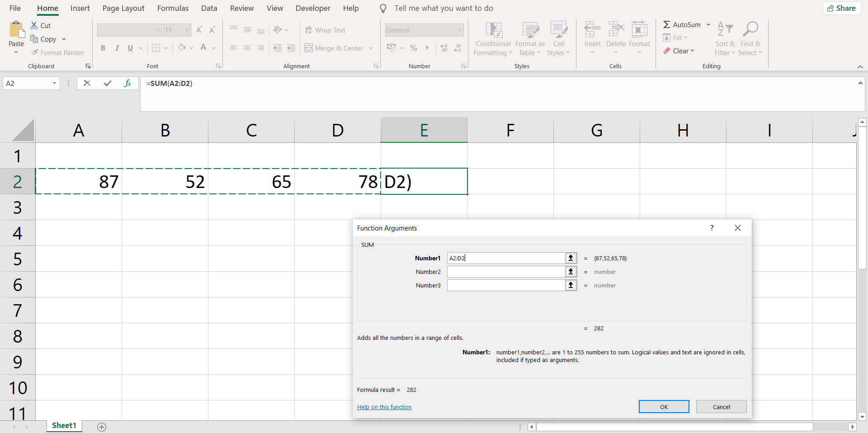The width and height of the screenshot is (868, 433).
Task: Click the Fill down icon
Action: point(667,38)
